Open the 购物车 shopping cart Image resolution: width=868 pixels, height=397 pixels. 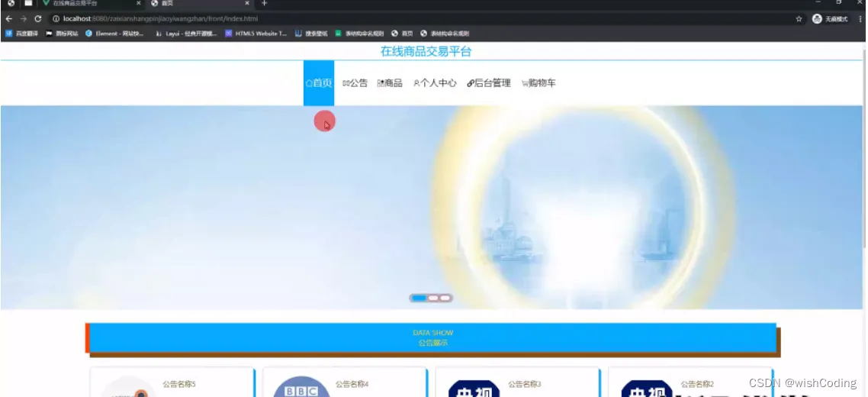pos(538,83)
